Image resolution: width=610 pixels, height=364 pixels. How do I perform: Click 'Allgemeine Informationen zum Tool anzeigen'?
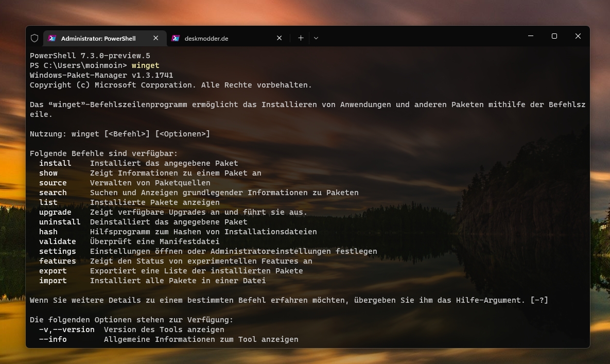[x=201, y=339]
